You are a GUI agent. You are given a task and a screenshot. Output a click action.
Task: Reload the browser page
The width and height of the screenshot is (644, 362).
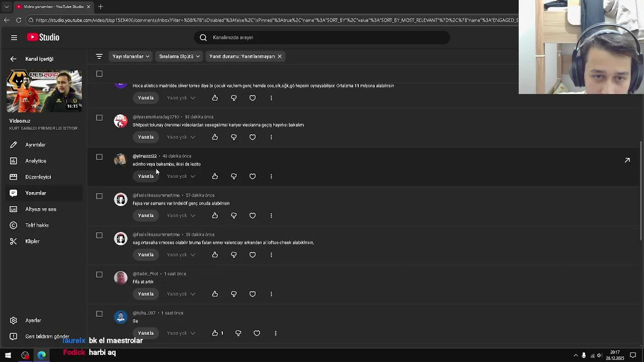tap(19, 20)
